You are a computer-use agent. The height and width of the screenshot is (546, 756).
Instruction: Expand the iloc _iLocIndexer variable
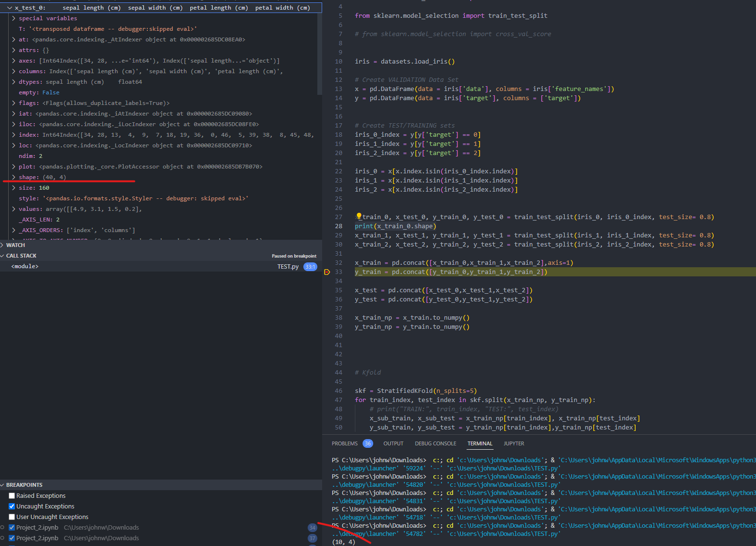pyautogui.click(x=13, y=124)
